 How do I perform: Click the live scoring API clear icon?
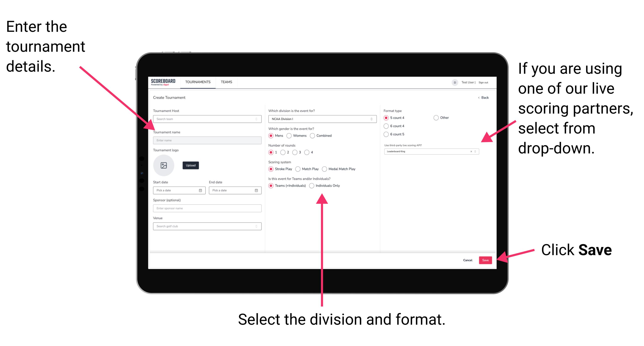(x=470, y=151)
